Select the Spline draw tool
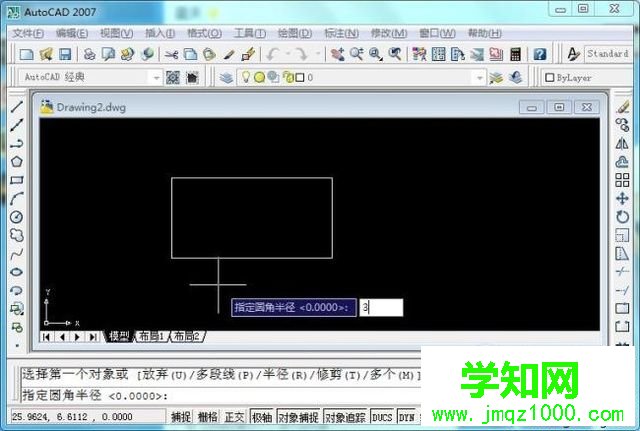This screenshot has height=431, width=640. [16, 254]
